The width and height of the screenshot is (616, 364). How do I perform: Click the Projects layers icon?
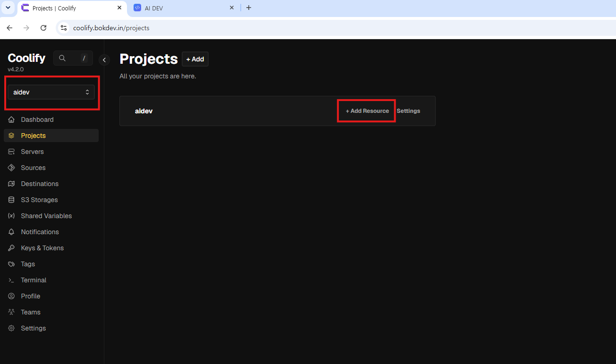coord(11,135)
